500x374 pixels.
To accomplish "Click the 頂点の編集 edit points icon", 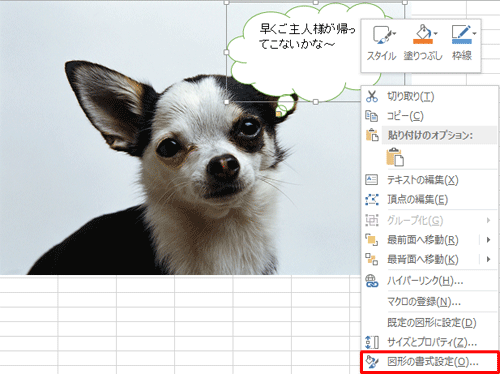I will pyautogui.click(x=372, y=199).
